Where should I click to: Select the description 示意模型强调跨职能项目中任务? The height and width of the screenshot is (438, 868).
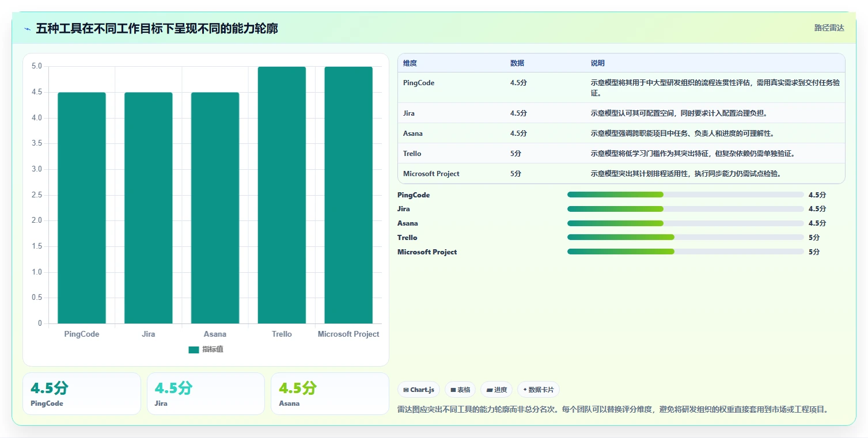(x=683, y=134)
